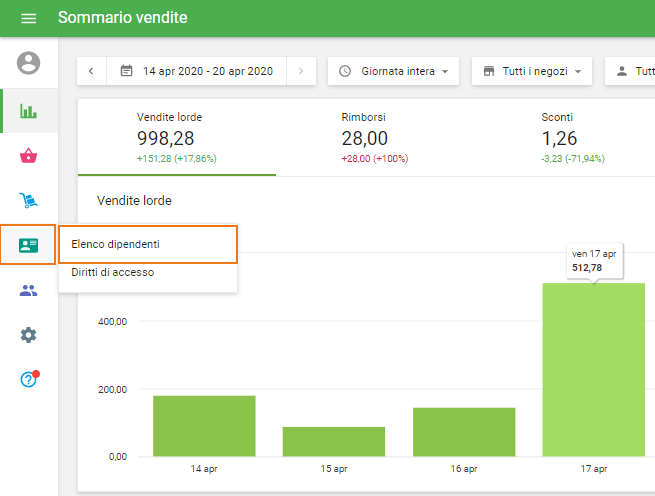Open the Items basket icon in sidebar

29,156
